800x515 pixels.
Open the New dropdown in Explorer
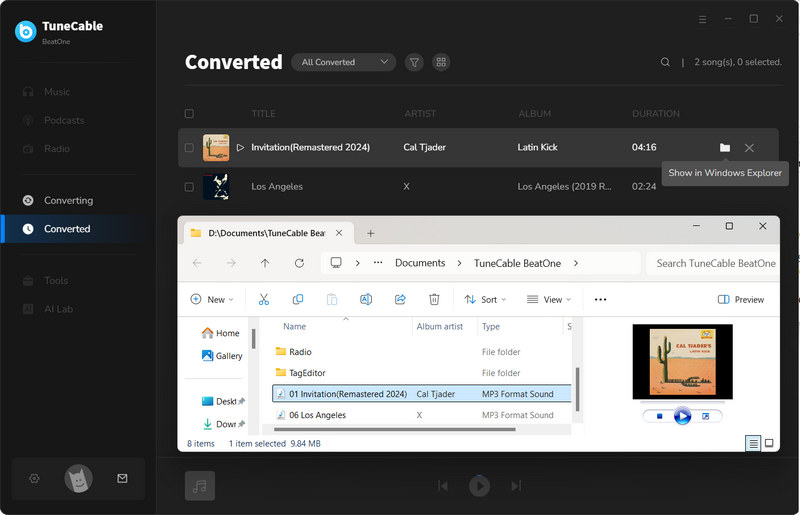[212, 300]
